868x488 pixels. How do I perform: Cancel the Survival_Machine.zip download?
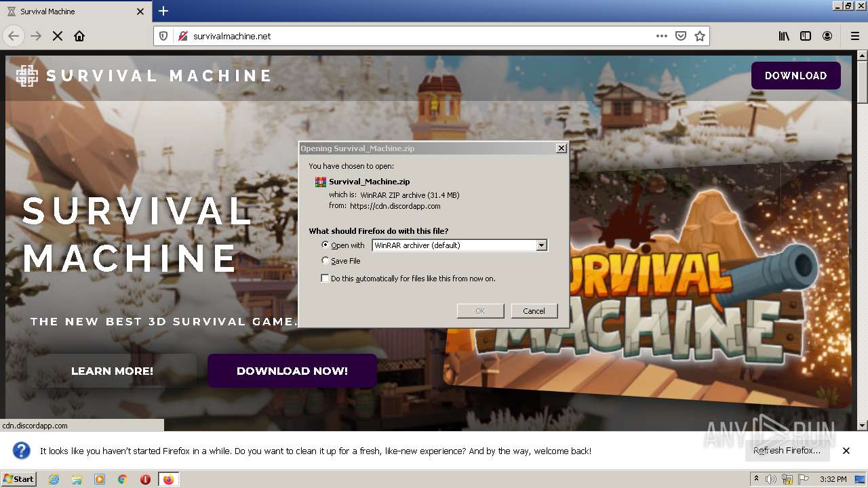(x=534, y=311)
